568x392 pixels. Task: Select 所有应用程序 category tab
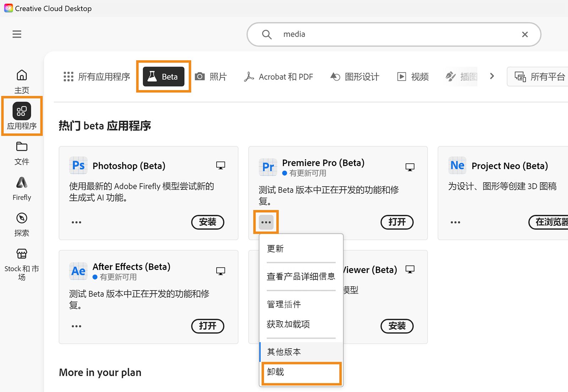(x=97, y=77)
